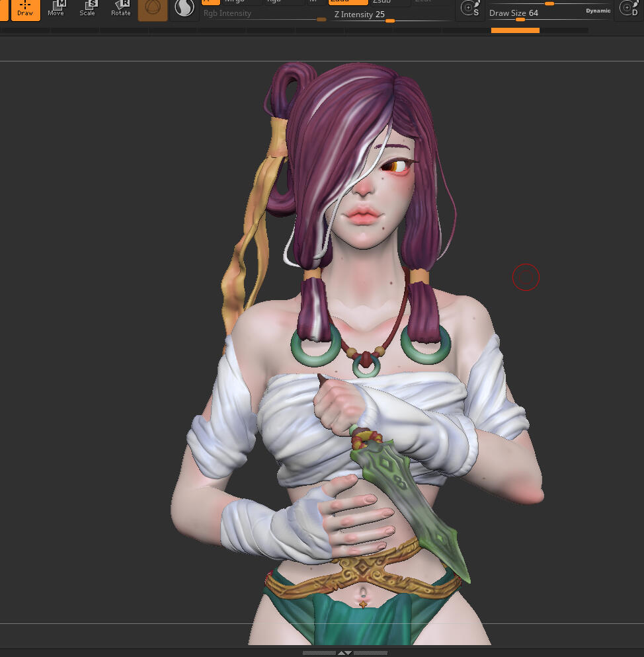Switch to the Move tool

tap(56, 9)
